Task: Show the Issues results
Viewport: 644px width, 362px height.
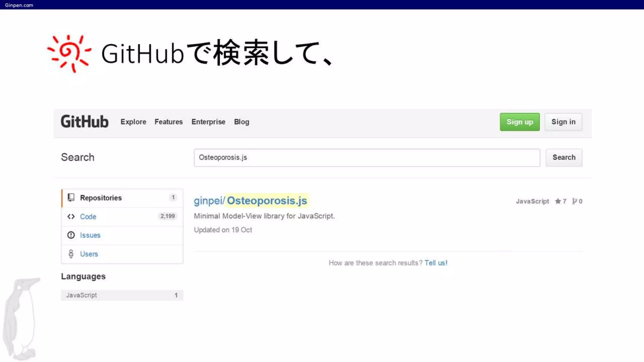Action: (x=122, y=235)
